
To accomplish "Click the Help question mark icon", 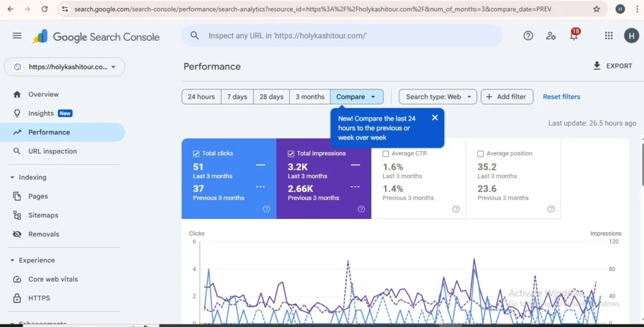I will [x=528, y=36].
